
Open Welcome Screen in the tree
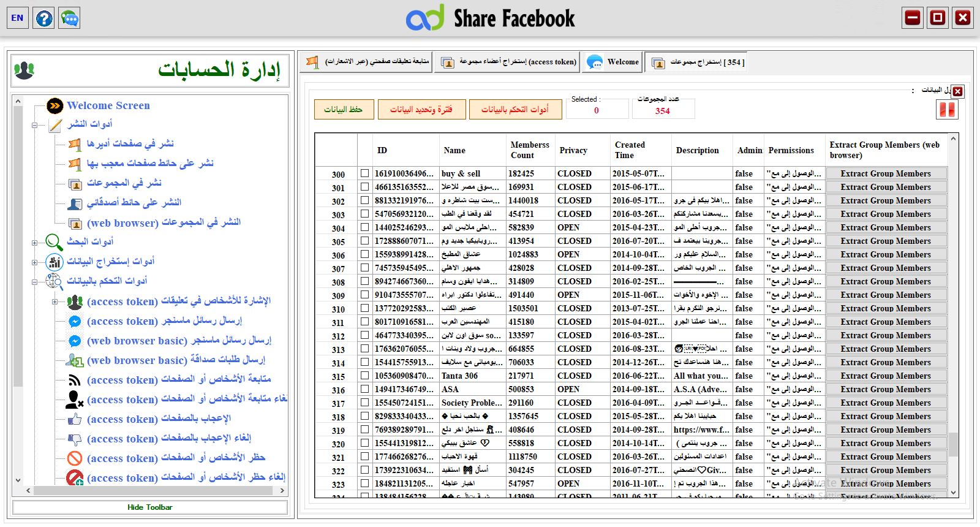point(108,105)
